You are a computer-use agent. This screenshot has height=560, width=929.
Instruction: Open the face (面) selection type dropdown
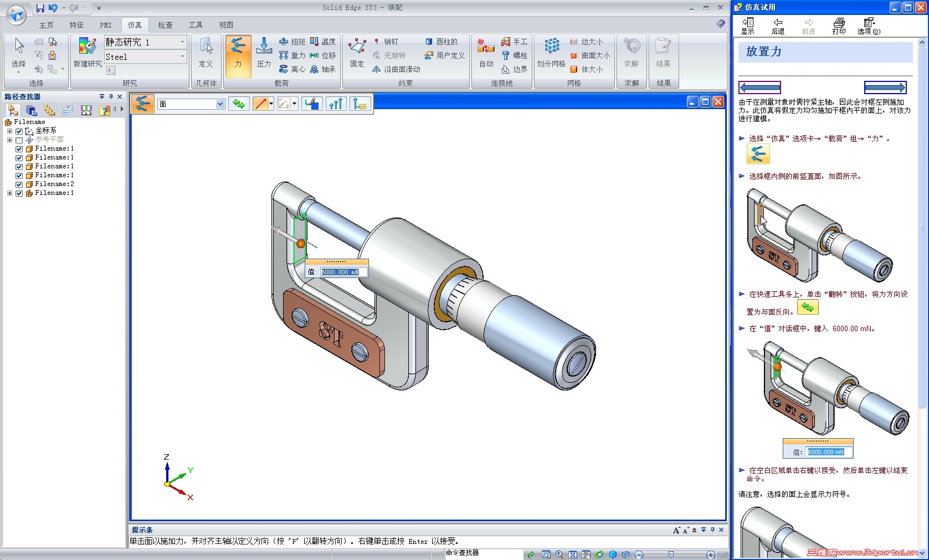[x=220, y=104]
